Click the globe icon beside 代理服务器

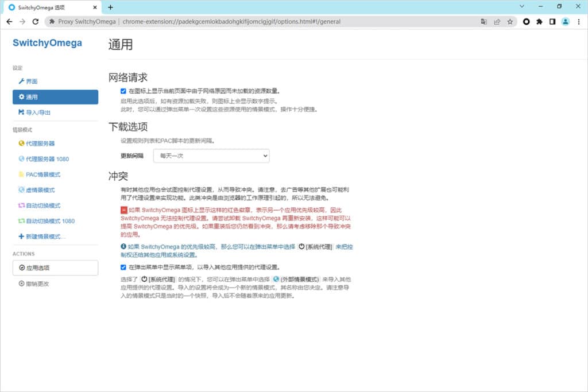pos(21,143)
